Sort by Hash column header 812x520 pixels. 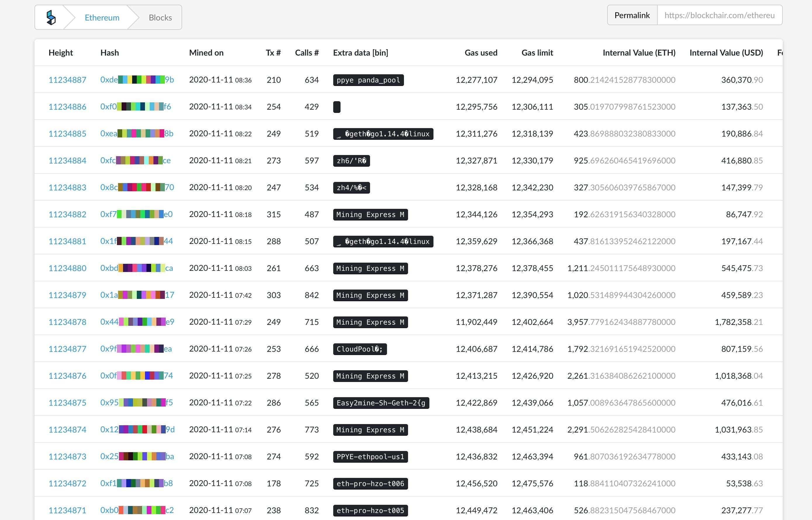click(110, 53)
